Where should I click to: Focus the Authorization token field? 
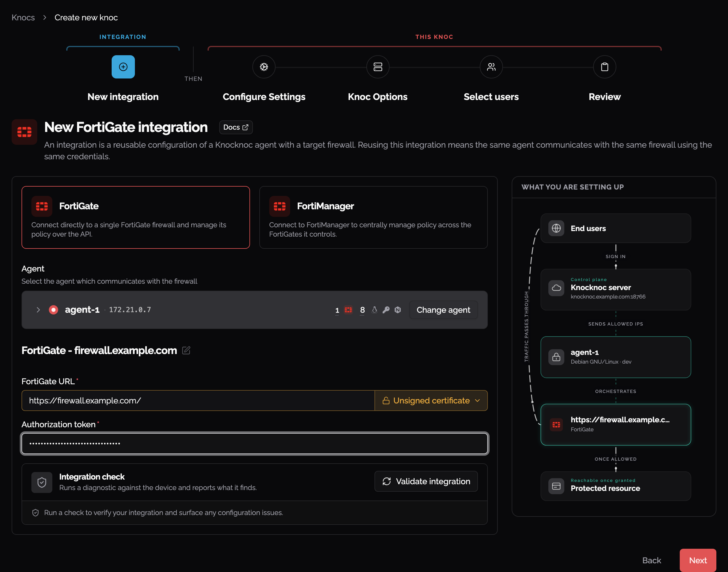pyautogui.click(x=255, y=444)
